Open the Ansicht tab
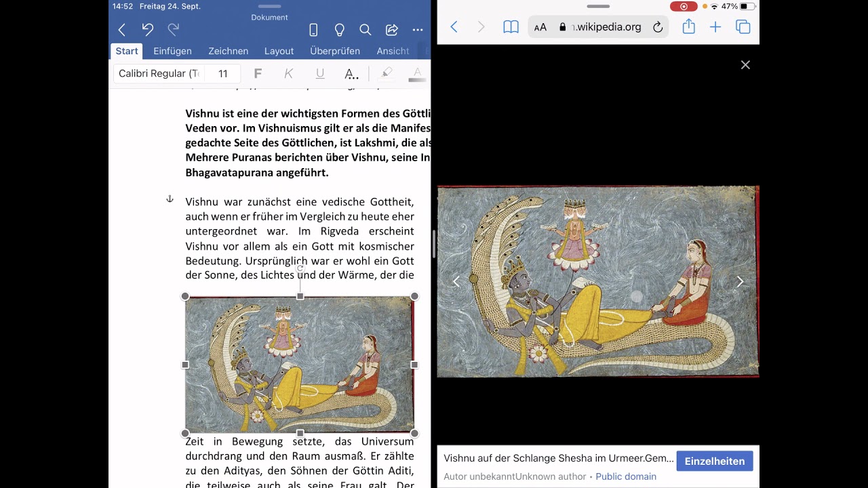This screenshot has width=868, height=488. coord(393,51)
